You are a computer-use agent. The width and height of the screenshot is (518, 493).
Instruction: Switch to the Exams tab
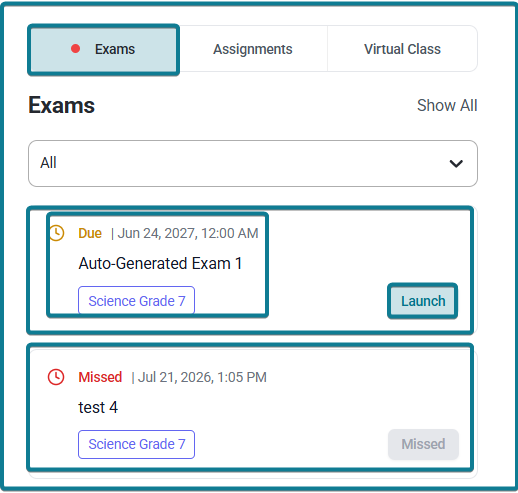(103, 50)
